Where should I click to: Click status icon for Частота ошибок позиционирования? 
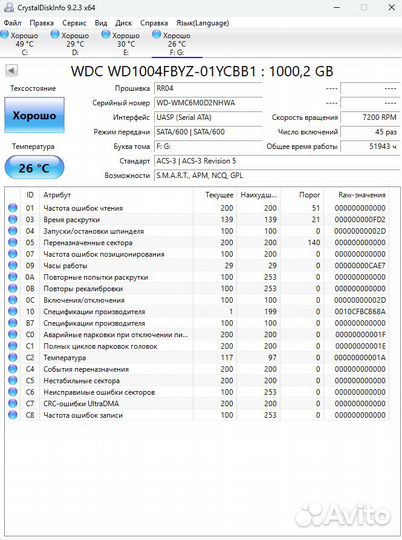click(13, 254)
